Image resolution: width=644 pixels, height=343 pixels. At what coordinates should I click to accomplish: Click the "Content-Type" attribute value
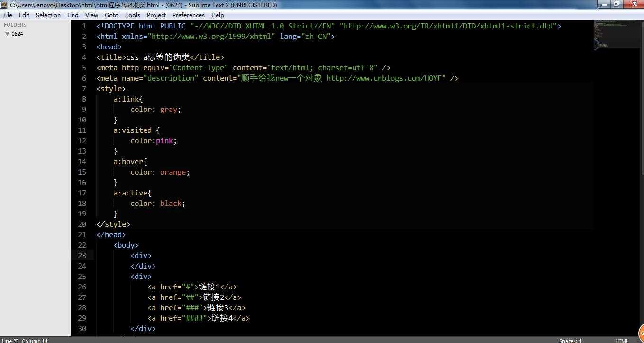(x=198, y=68)
